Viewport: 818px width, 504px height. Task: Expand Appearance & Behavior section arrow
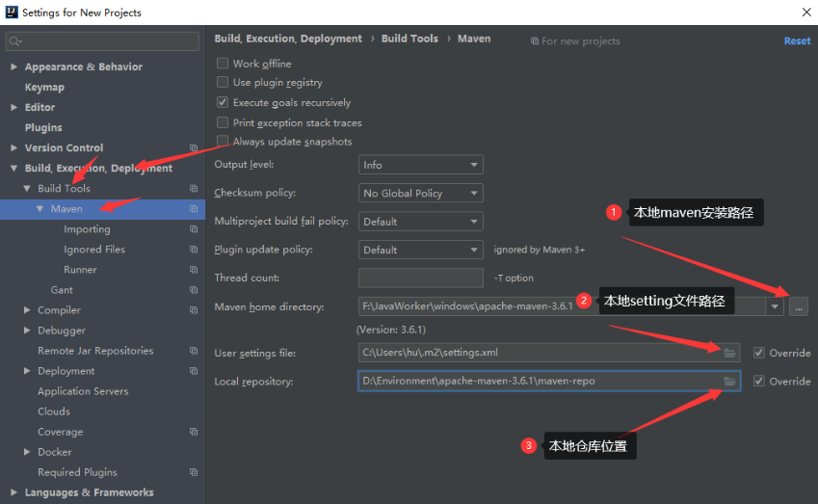pyautogui.click(x=14, y=66)
